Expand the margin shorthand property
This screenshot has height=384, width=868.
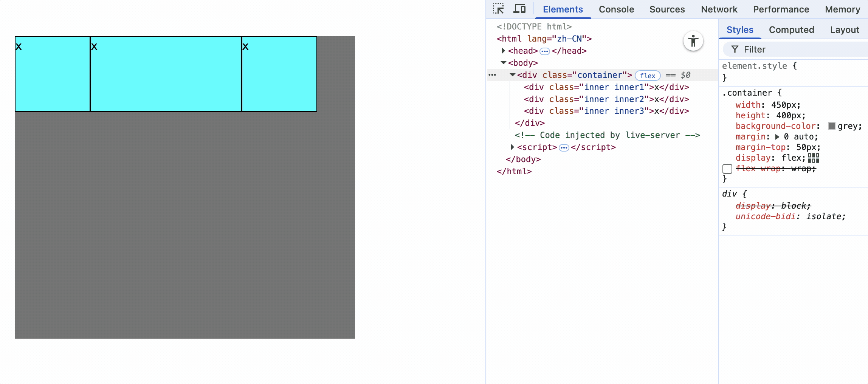pos(777,137)
